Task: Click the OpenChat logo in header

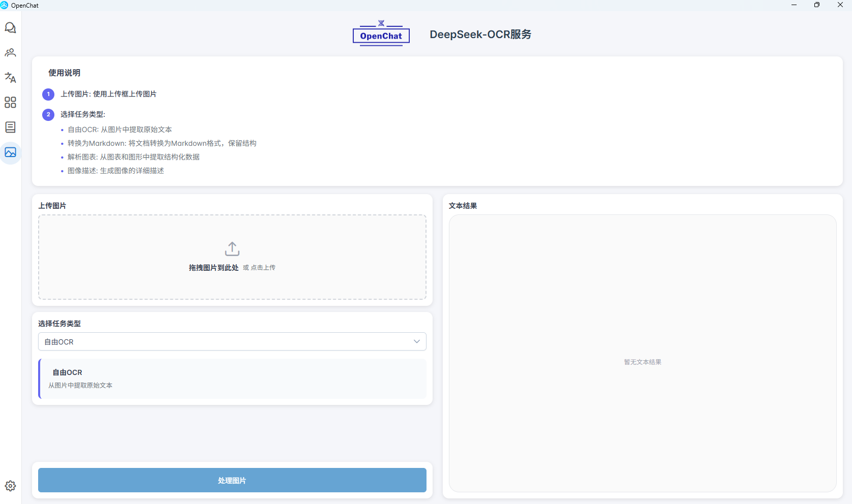Action: pyautogui.click(x=381, y=34)
